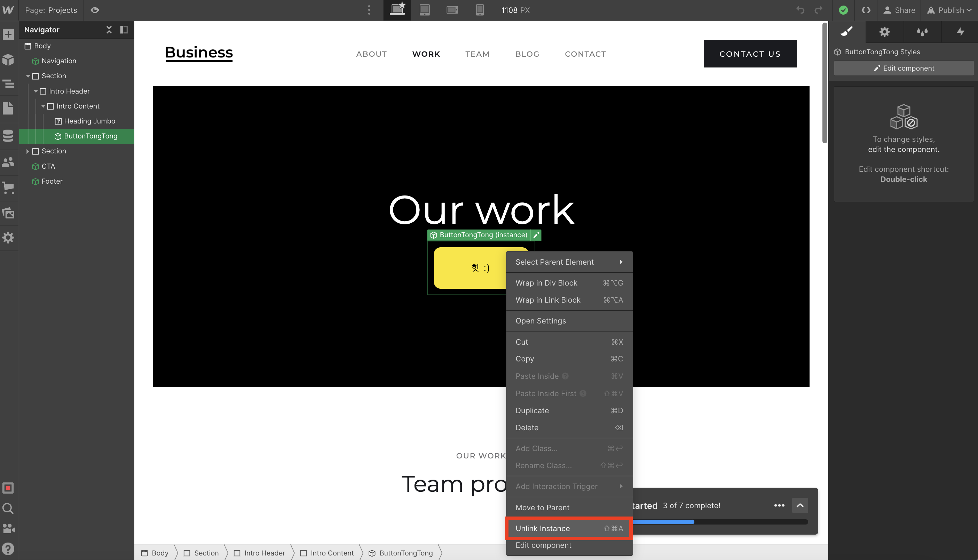The height and width of the screenshot is (560, 978).
Task: Open the Style Manager droplets tab
Action: 922,32
